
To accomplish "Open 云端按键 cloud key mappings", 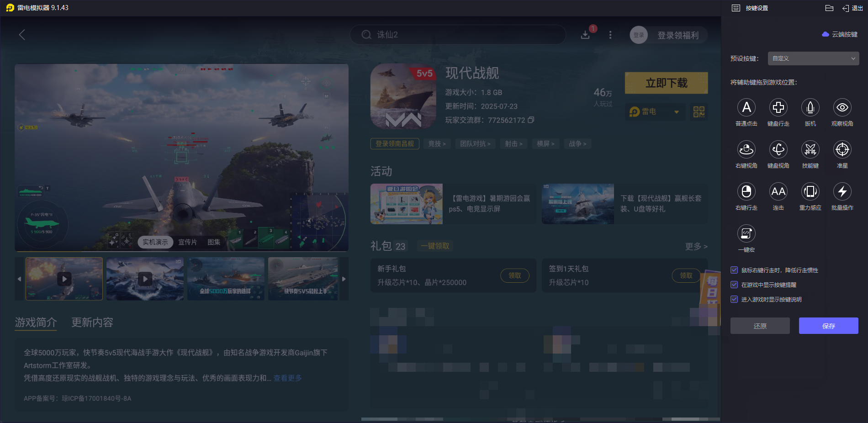I will 840,34.
